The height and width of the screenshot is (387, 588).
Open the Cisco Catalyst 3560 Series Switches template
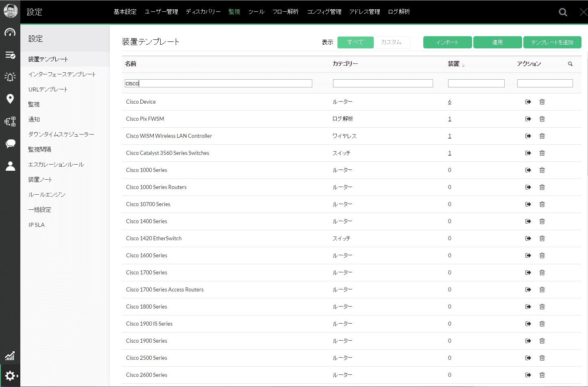click(168, 153)
